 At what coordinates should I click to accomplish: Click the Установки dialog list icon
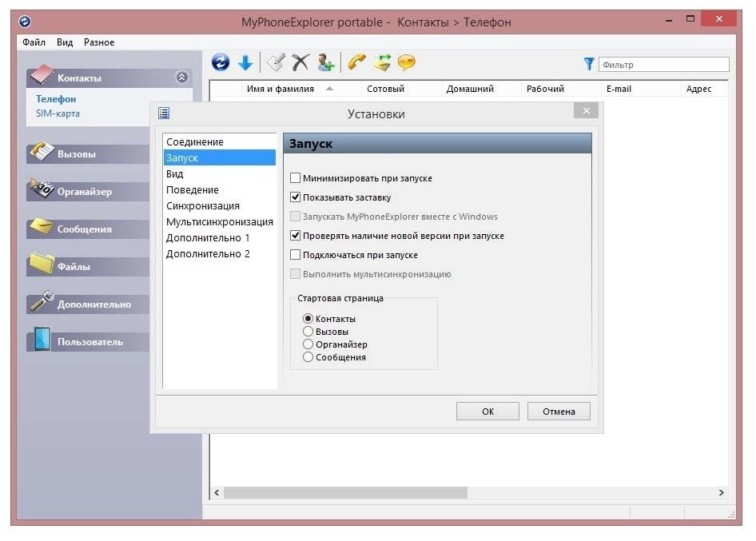[x=164, y=113]
